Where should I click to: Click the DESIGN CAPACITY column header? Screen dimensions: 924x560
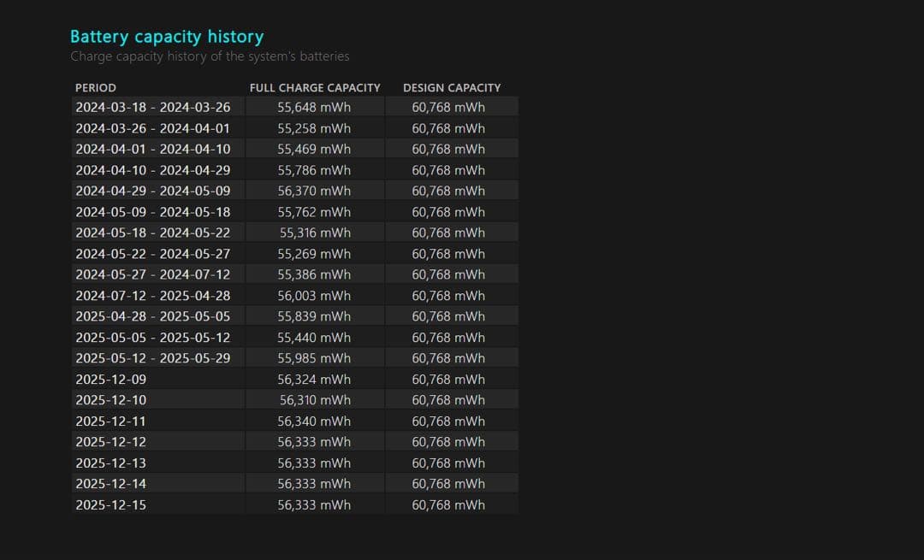click(452, 87)
